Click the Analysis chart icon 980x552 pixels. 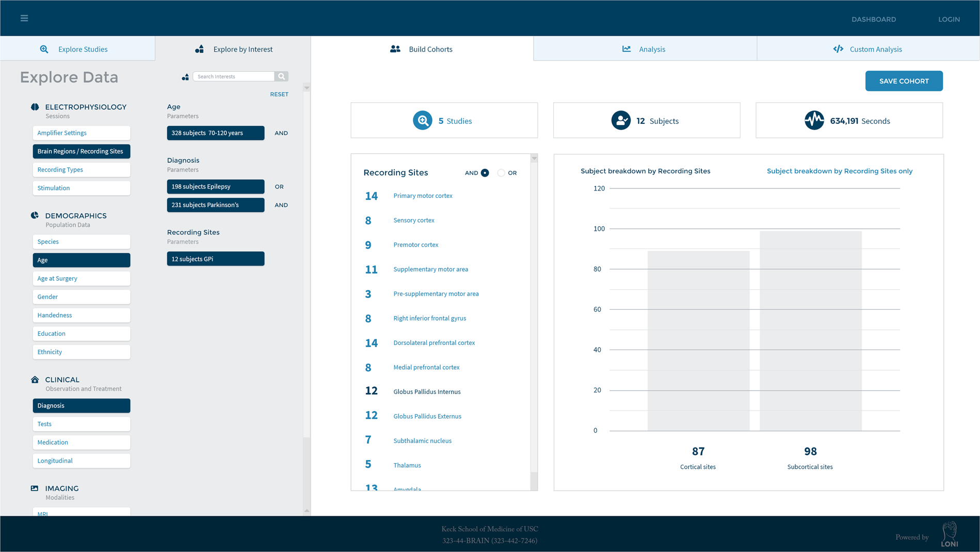click(626, 49)
